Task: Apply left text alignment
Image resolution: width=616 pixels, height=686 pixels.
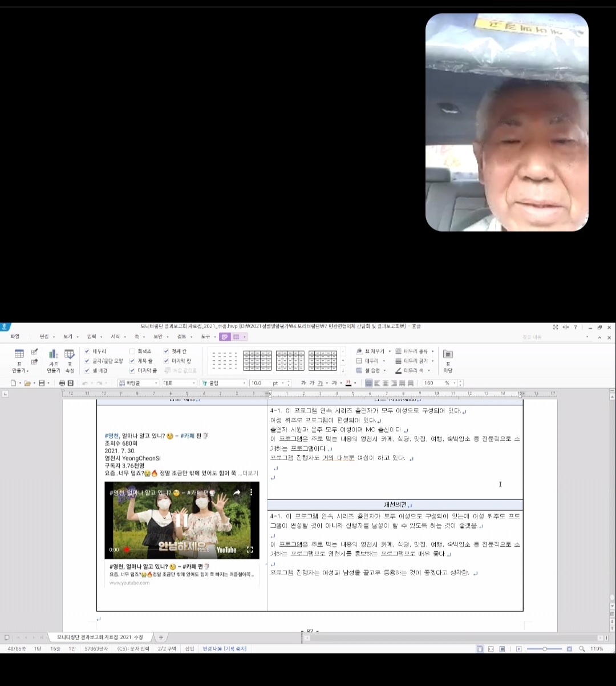Action: pyautogui.click(x=378, y=383)
